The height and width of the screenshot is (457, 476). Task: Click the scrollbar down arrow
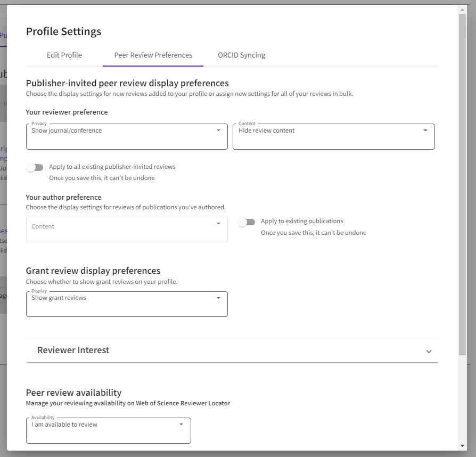(x=462, y=445)
